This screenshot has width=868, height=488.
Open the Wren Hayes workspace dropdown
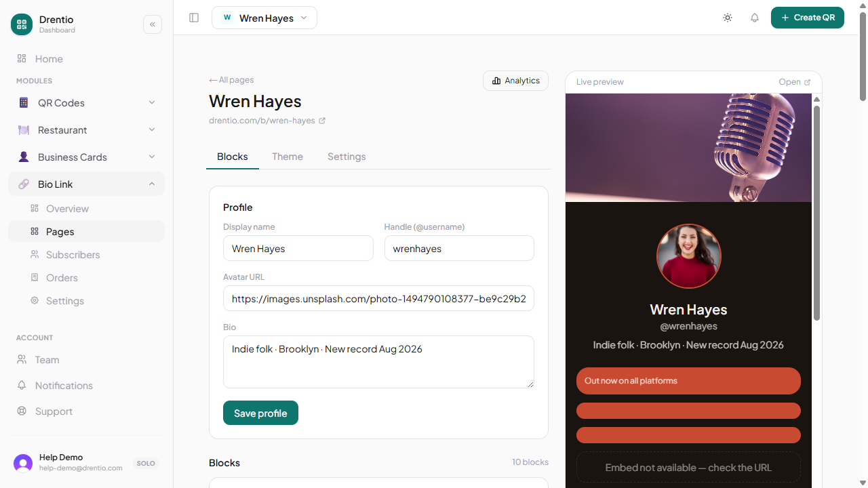(264, 18)
